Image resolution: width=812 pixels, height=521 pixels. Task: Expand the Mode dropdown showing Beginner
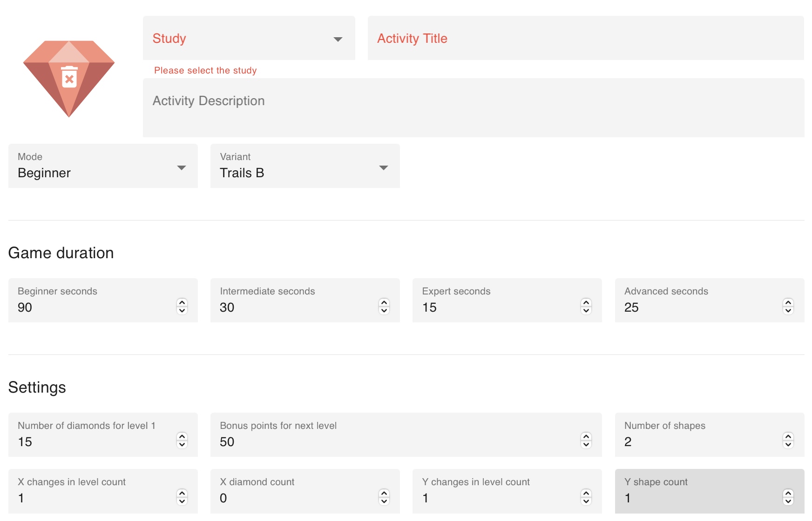tap(103, 166)
